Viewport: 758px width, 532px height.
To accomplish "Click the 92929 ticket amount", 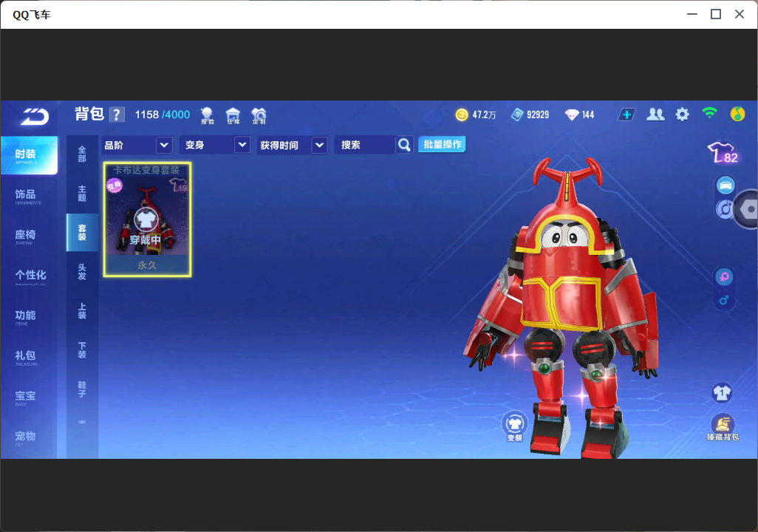I will [538, 115].
